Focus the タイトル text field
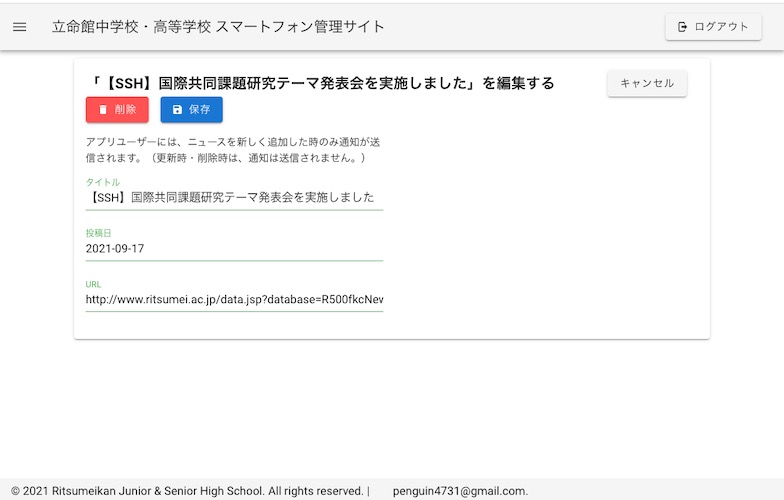The height and width of the screenshot is (500, 784). [x=234, y=198]
